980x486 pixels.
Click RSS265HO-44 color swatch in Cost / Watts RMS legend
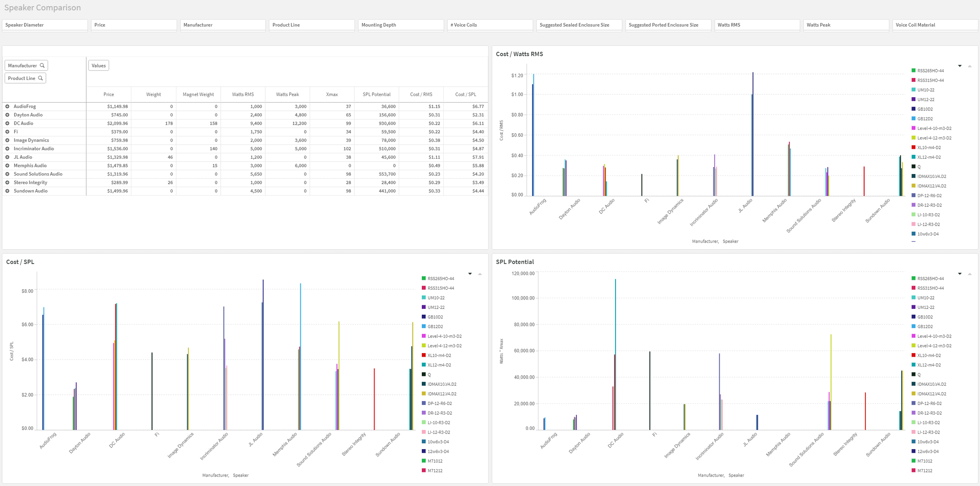[x=913, y=71]
